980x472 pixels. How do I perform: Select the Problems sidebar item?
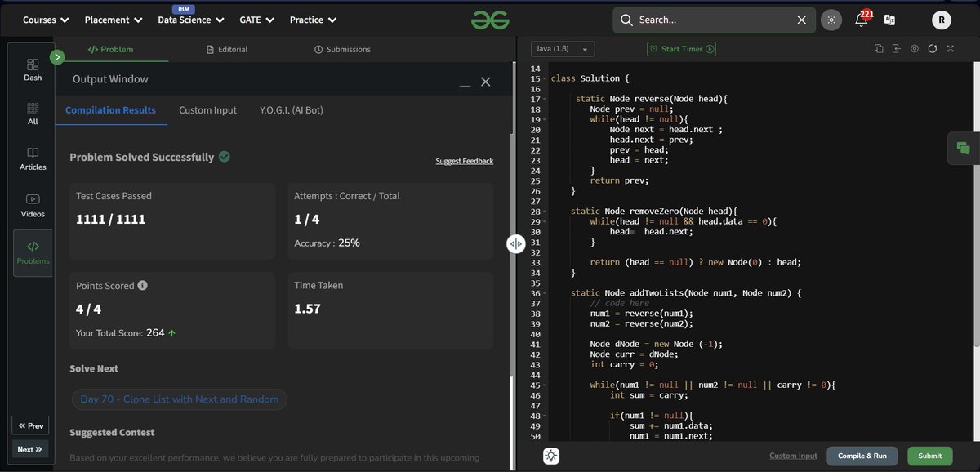[x=33, y=252]
